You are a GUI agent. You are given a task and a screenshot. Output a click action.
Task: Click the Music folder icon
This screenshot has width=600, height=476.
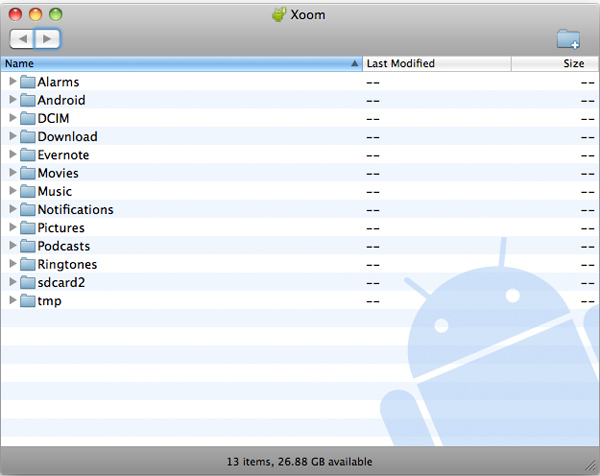coord(28,191)
